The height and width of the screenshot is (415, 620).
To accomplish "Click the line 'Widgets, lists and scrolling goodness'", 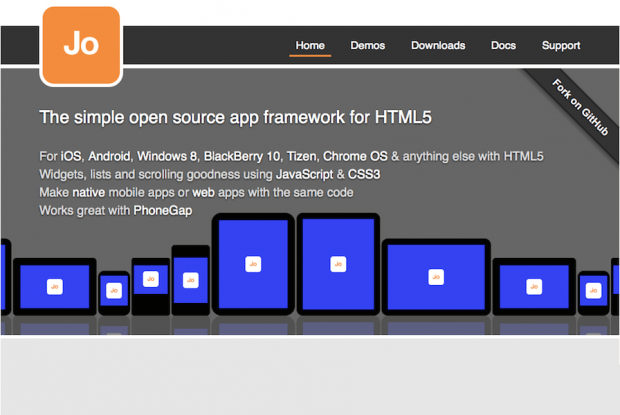I will [210, 174].
